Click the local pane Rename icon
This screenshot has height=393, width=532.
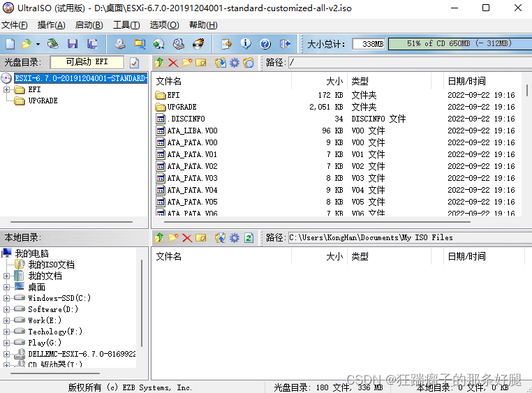[201, 238]
